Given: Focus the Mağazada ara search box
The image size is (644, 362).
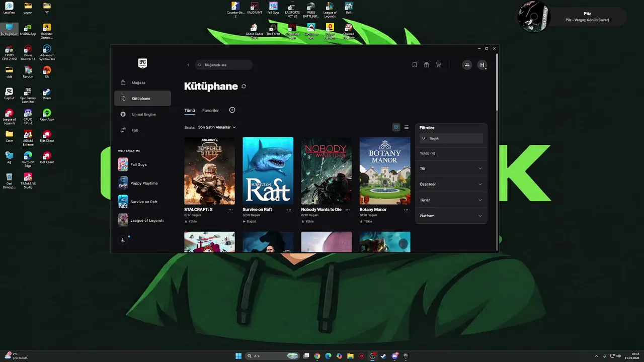Looking at the screenshot, I should coord(223,65).
